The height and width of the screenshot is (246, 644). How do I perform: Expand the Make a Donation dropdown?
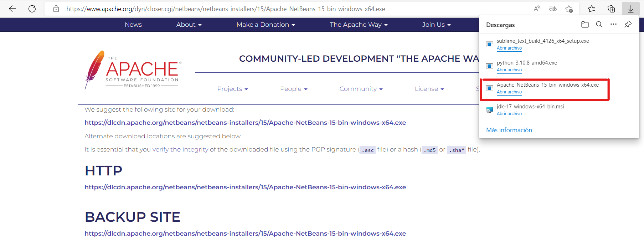click(266, 25)
